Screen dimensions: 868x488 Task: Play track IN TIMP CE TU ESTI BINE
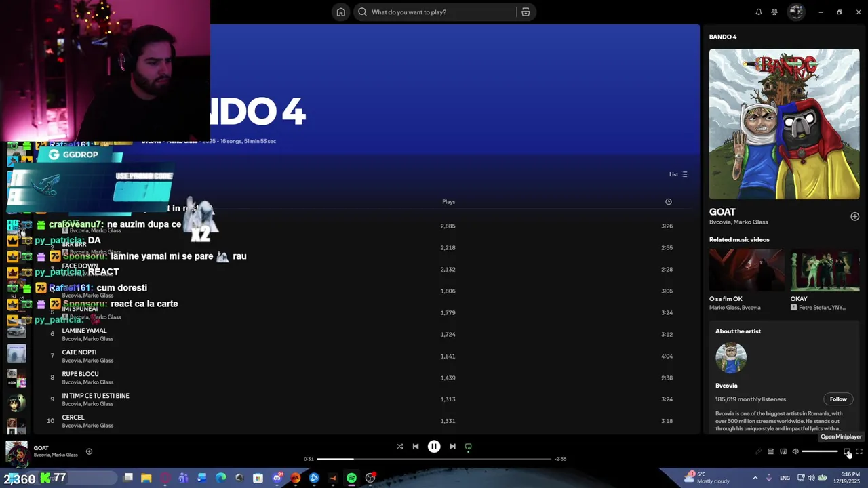click(x=96, y=396)
